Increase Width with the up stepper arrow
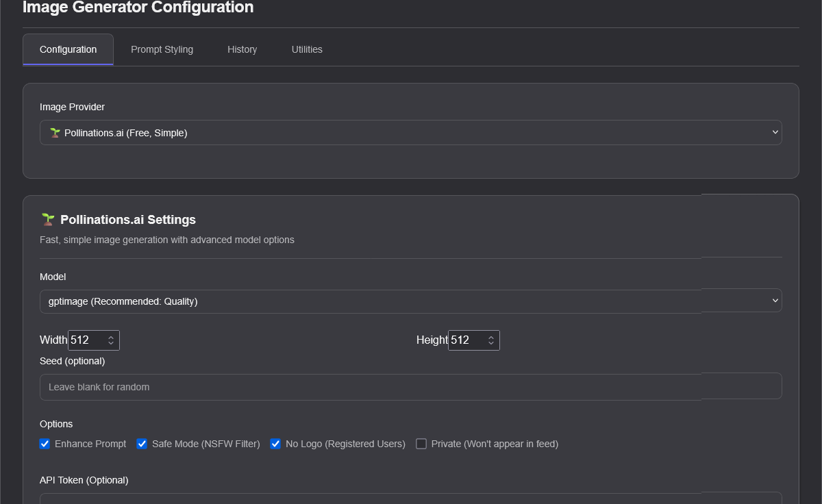Screen dimensions: 822x504 tap(111, 337)
